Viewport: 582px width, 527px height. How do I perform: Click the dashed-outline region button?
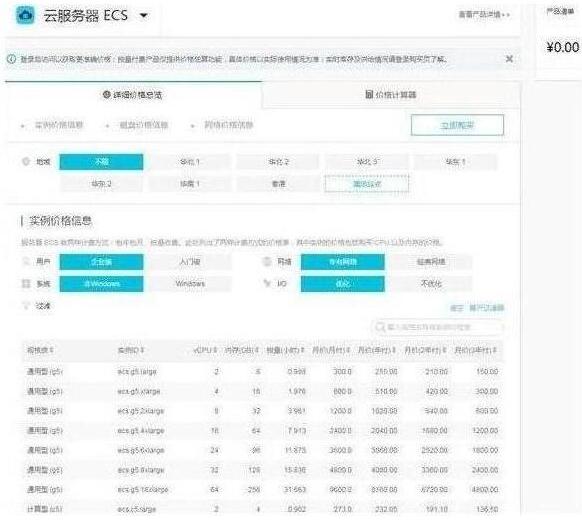coord(367,184)
